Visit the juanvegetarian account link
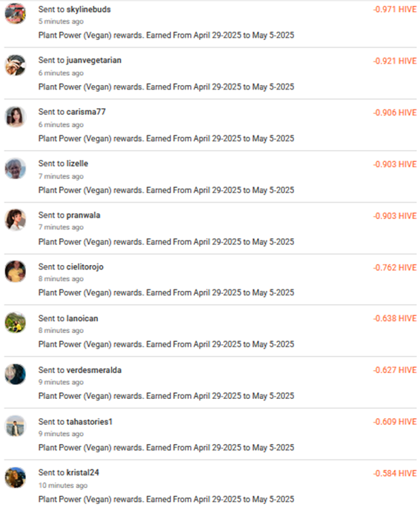420x510 pixels. (94, 61)
